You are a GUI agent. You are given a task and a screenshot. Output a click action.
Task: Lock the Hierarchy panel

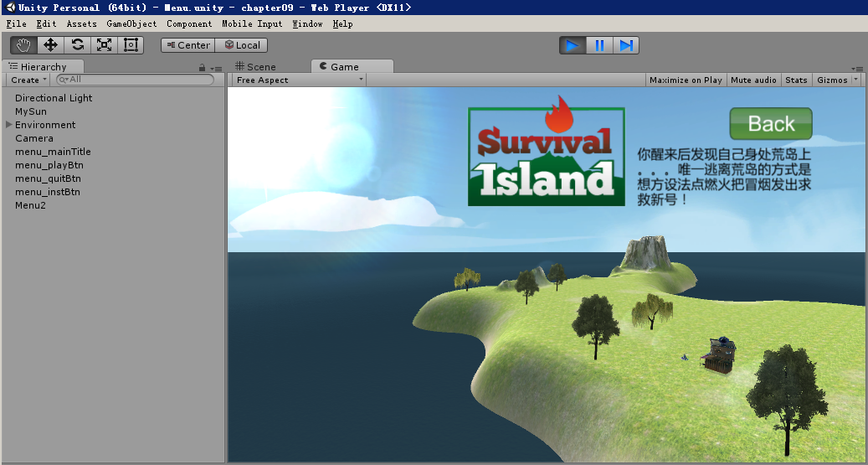point(202,68)
